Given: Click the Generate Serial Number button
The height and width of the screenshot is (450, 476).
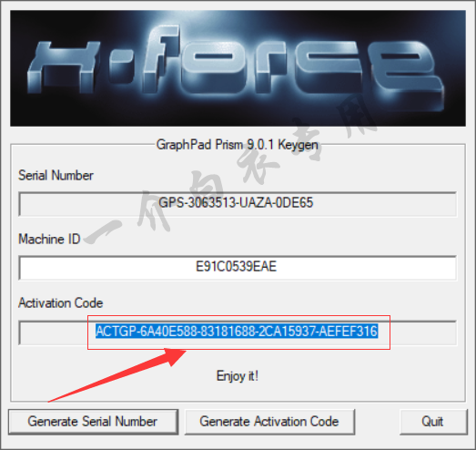Looking at the screenshot, I should point(93,422).
